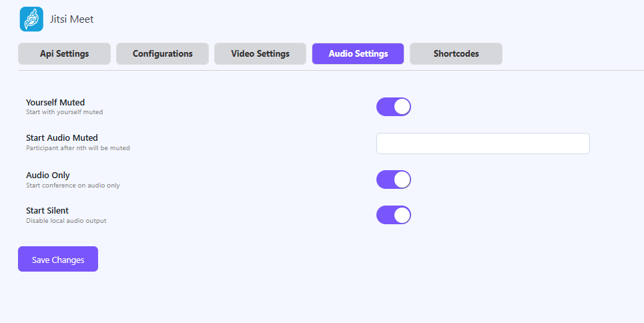Click the Start Audio Muted label
644x323 pixels.
pos(62,138)
